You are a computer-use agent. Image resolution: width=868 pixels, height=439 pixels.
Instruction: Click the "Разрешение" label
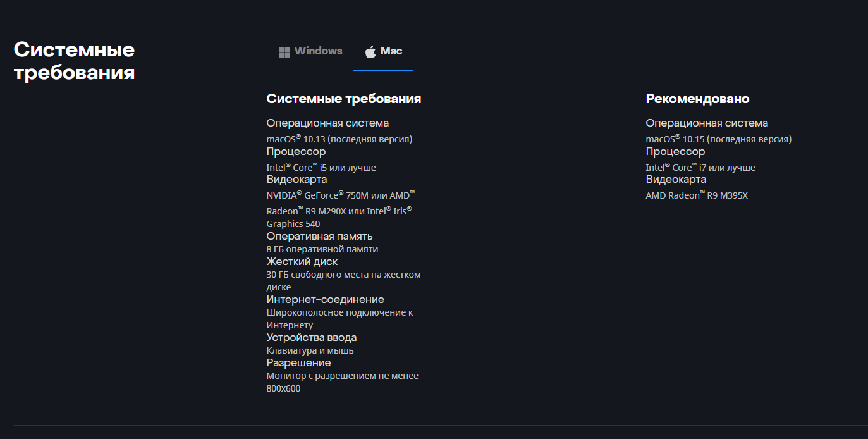tap(298, 363)
